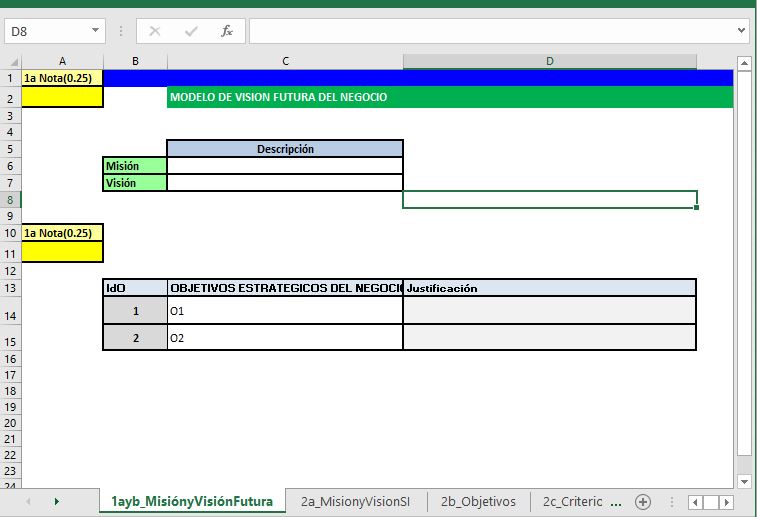Add a new sheet with plus icon
The height and width of the screenshot is (517, 757).
643,502
